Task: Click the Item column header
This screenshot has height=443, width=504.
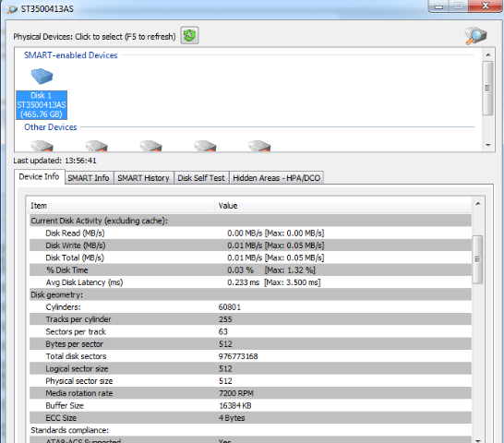Action: point(120,206)
